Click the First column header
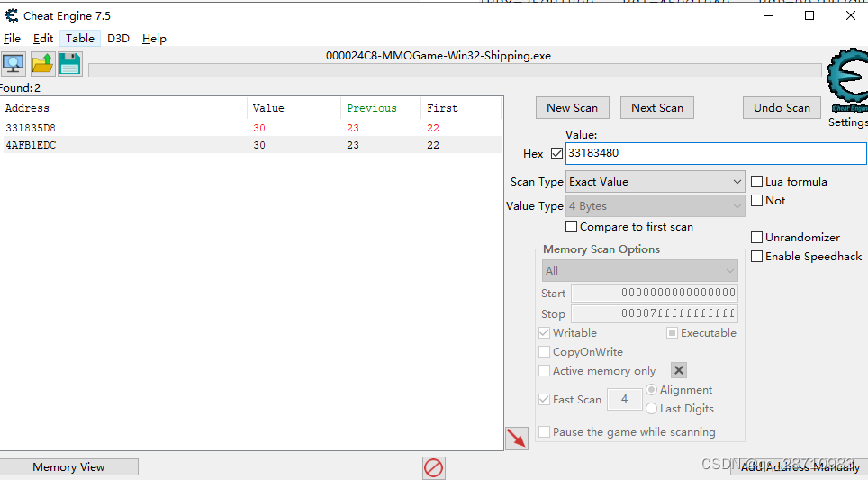Screen dimensions: 868x480 pyautogui.click(x=461, y=108)
